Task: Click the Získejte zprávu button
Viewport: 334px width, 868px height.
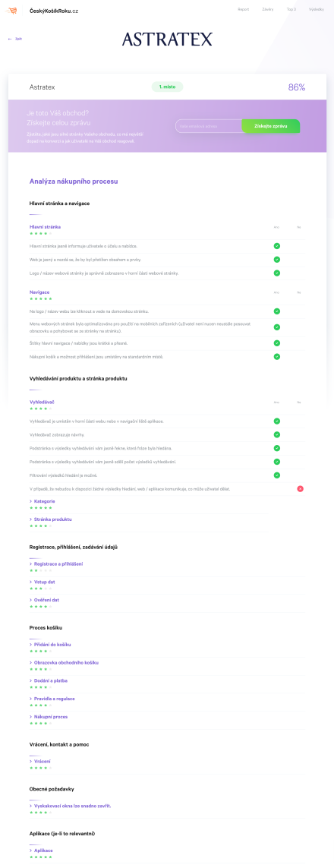Action: point(271,126)
